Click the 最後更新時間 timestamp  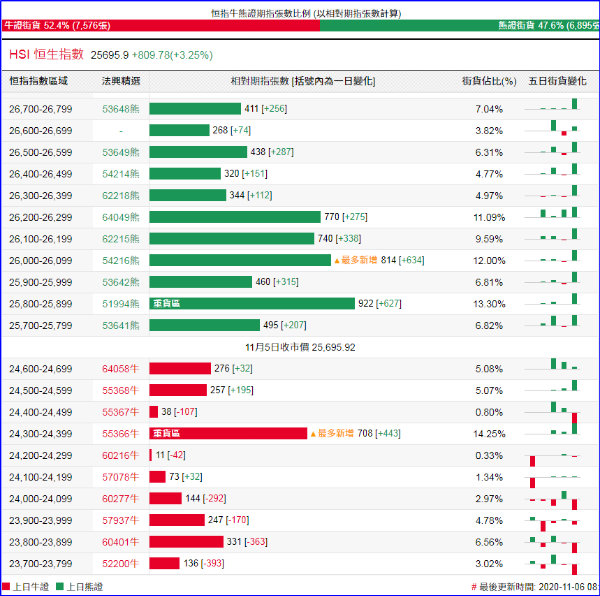pos(535,586)
